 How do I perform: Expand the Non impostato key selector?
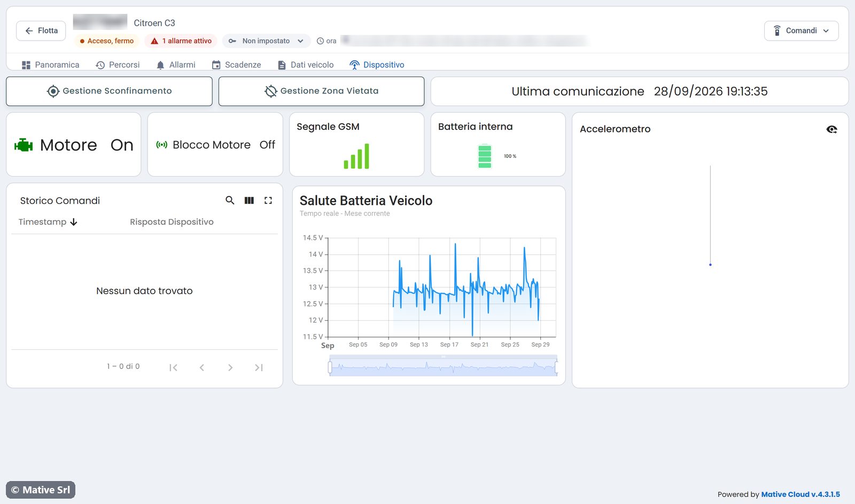pos(266,41)
